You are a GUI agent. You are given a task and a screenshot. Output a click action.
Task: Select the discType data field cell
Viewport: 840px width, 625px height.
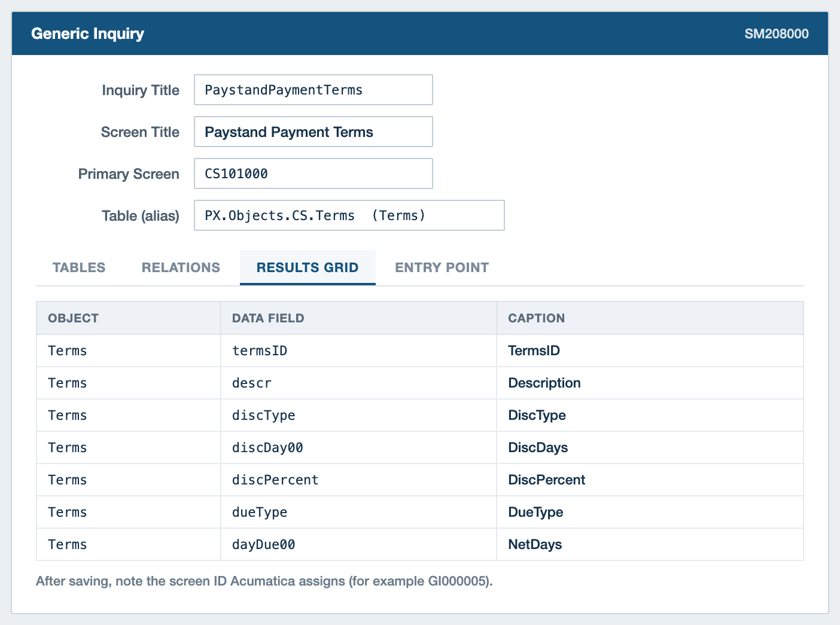[358, 415]
